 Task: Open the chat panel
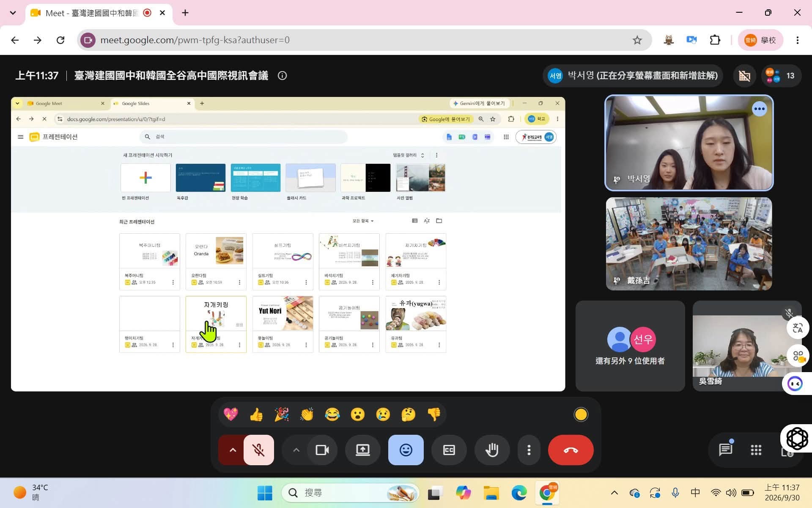point(725,450)
